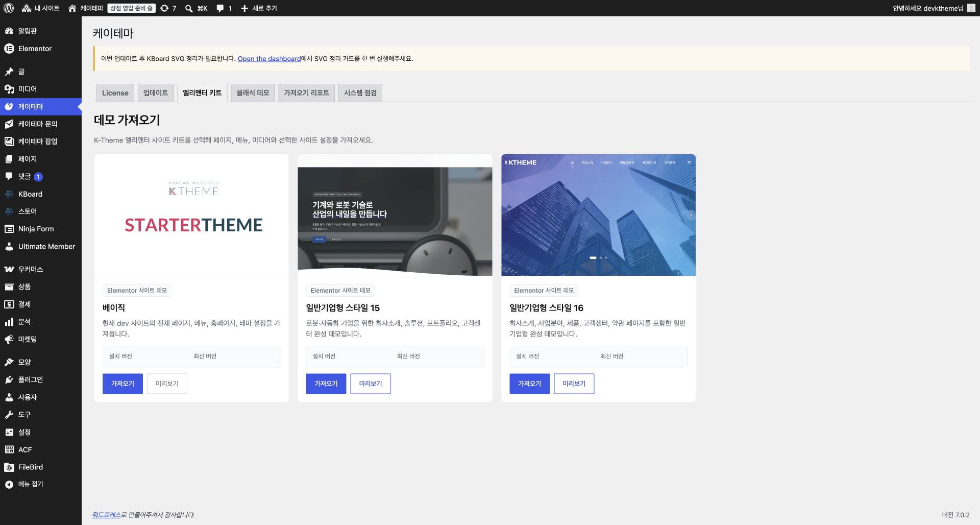Click the 일반기업형 스타일 15 title text
Screen dimensions: 980x525
coord(343,308)
